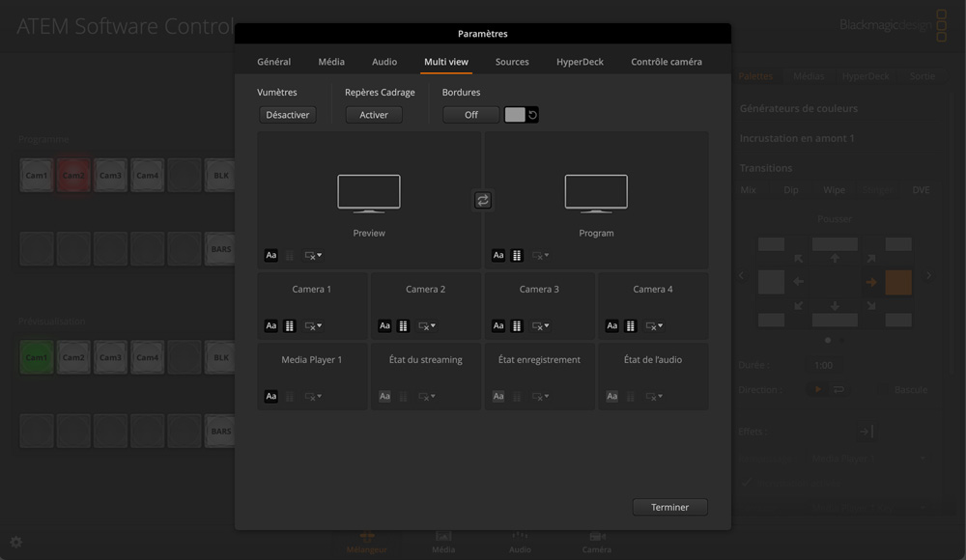Toggle the VU meter icon on Camera 1
Image resolution: width=966 pixels, height=560 pixels.
pos(289,326)
